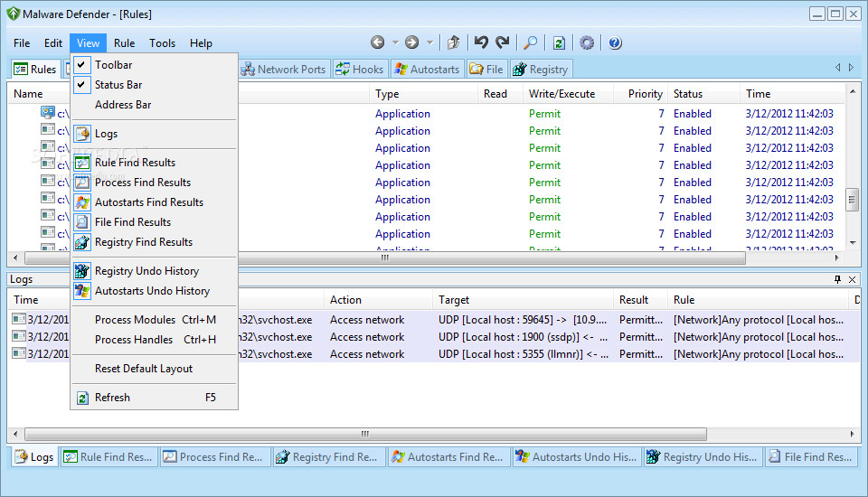Click the Redo arrow toolbar icon
Screen dimensions: 868x497
click(x=503, y=42)
